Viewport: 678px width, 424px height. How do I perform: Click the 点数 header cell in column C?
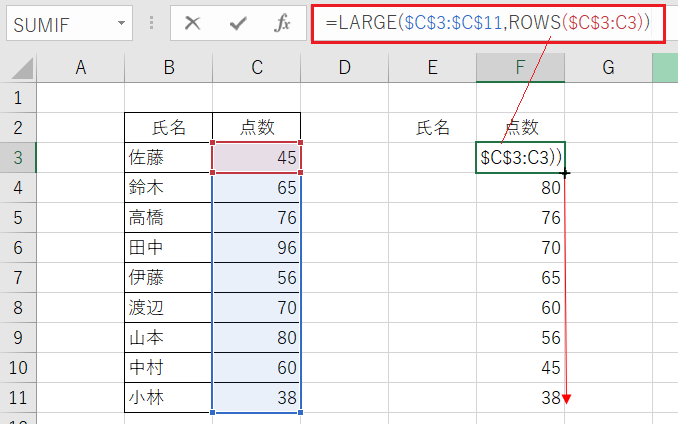pos(257,128)
